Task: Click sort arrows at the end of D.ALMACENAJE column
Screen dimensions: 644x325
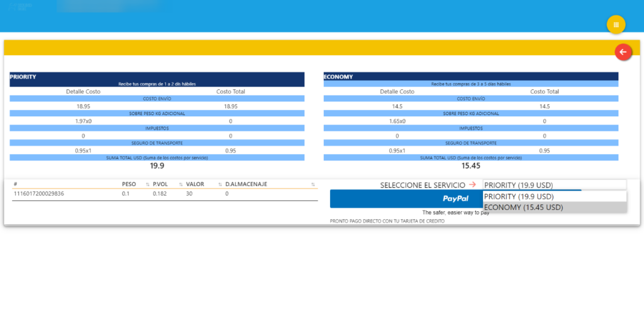Action: [313, 185]
